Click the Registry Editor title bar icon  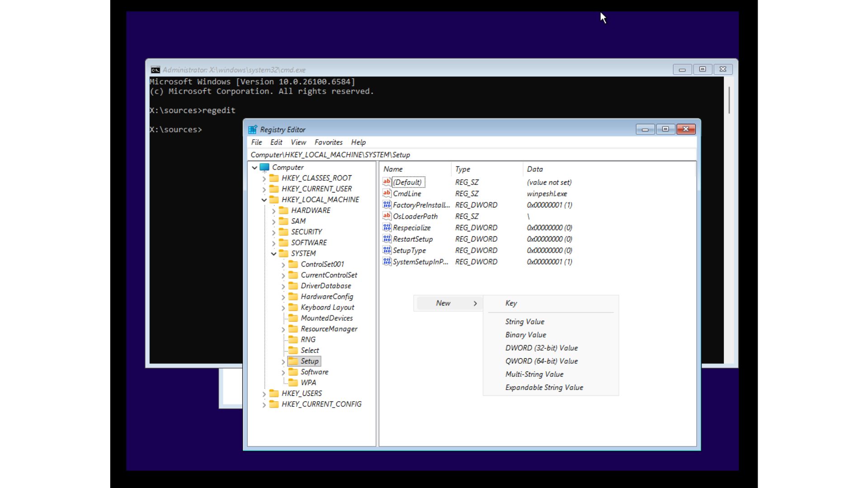[x=253, y=129]
